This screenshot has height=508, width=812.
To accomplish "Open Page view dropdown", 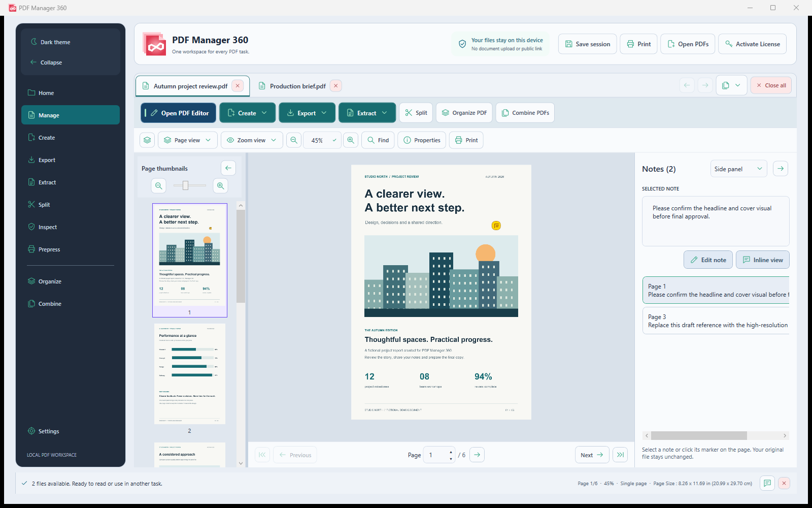I will tap(188, 140).
